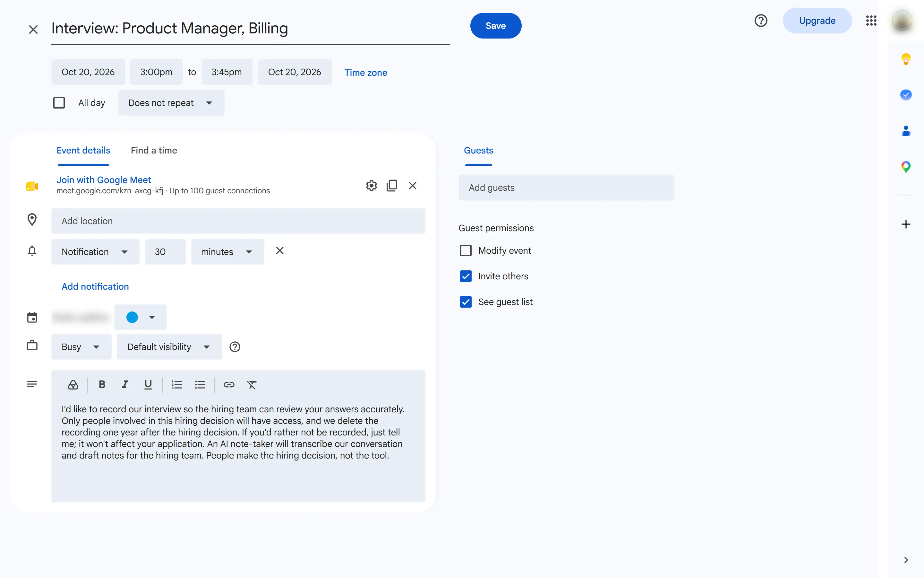Insert a link in description

tap(229, 385)
